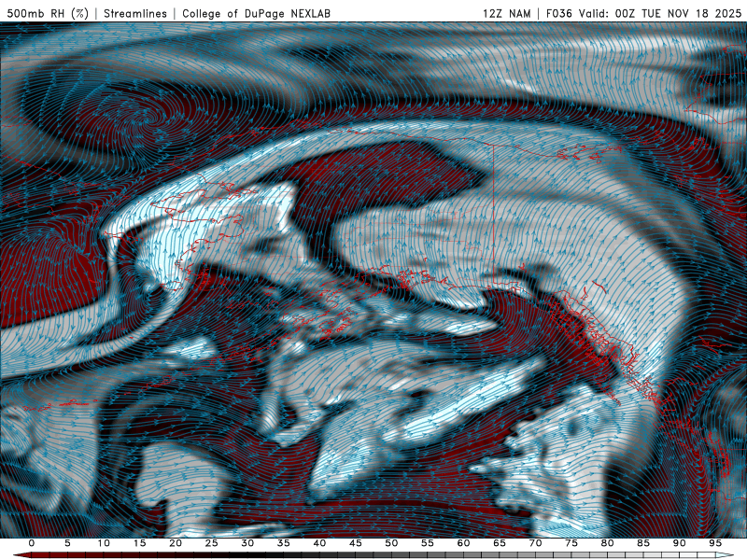747x560 pixels.
Task: Click the "65" value on the color scale
Action: point(500,543)
